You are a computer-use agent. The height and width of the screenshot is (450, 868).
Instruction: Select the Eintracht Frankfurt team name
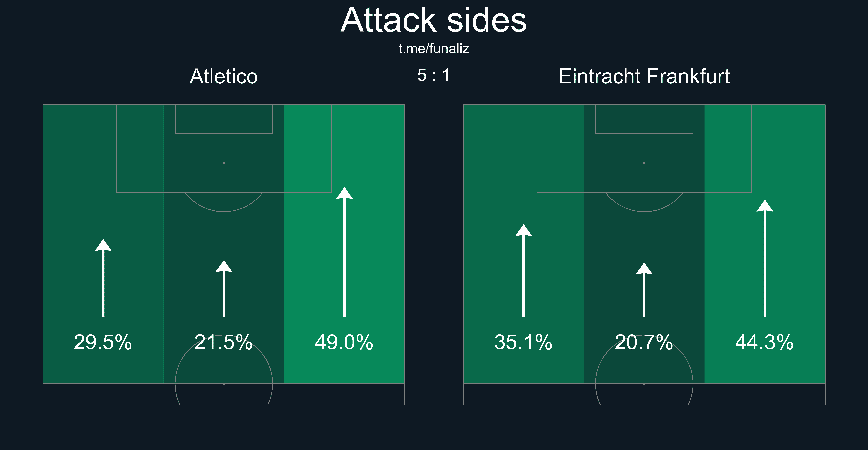(644, 76)
